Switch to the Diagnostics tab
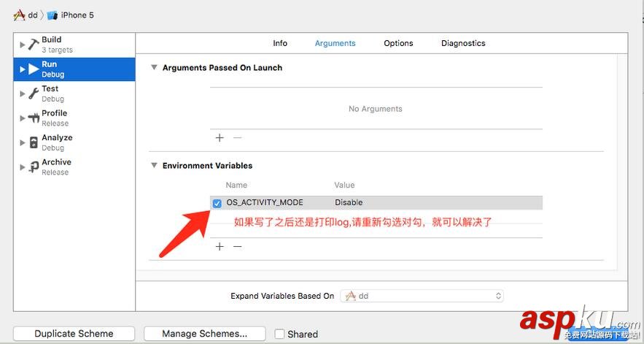This screenshot has width=644, height=344. (x=463, y=43)
